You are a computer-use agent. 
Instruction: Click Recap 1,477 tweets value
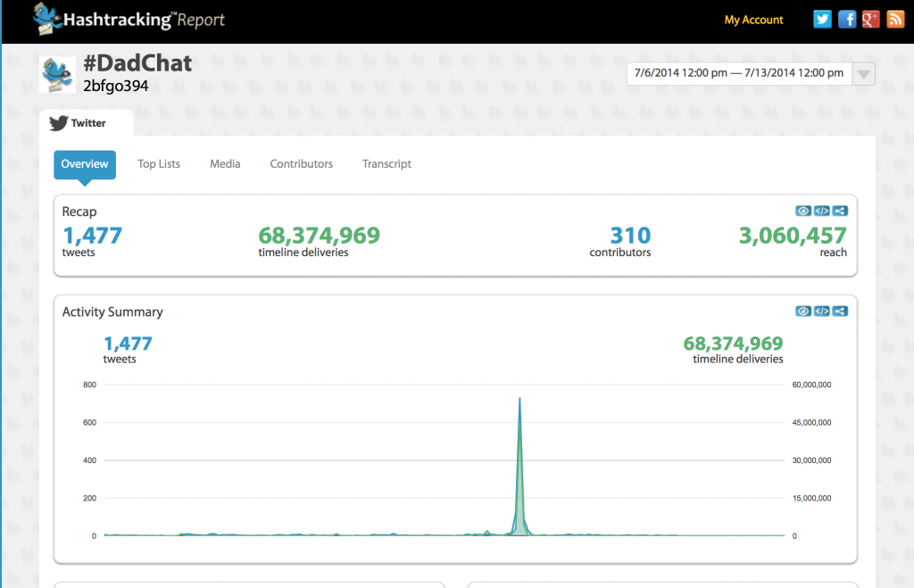point(92,236)
